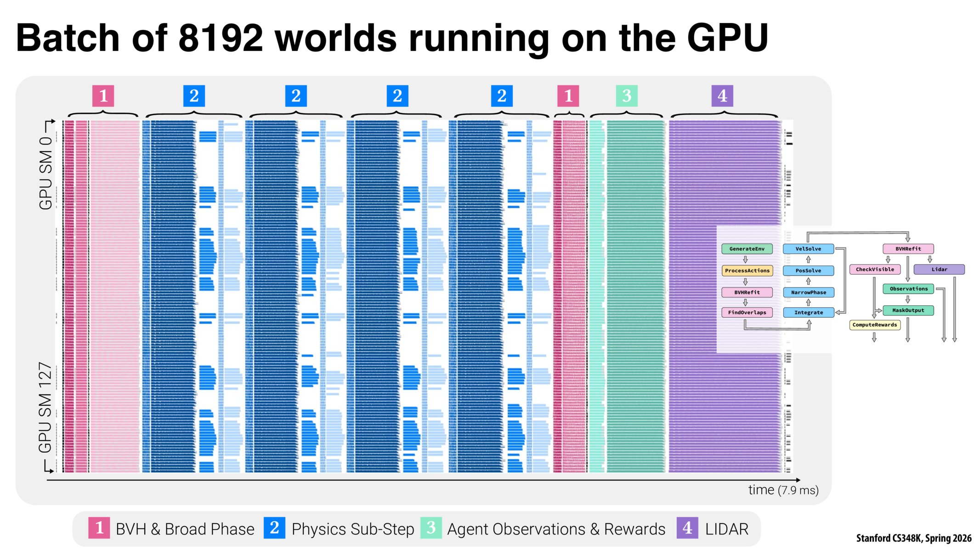Image resolution: width=980 pixels, height=551 pixels.
Task: Click the teal 3 badge above the timeline
Action: (627, 96)
